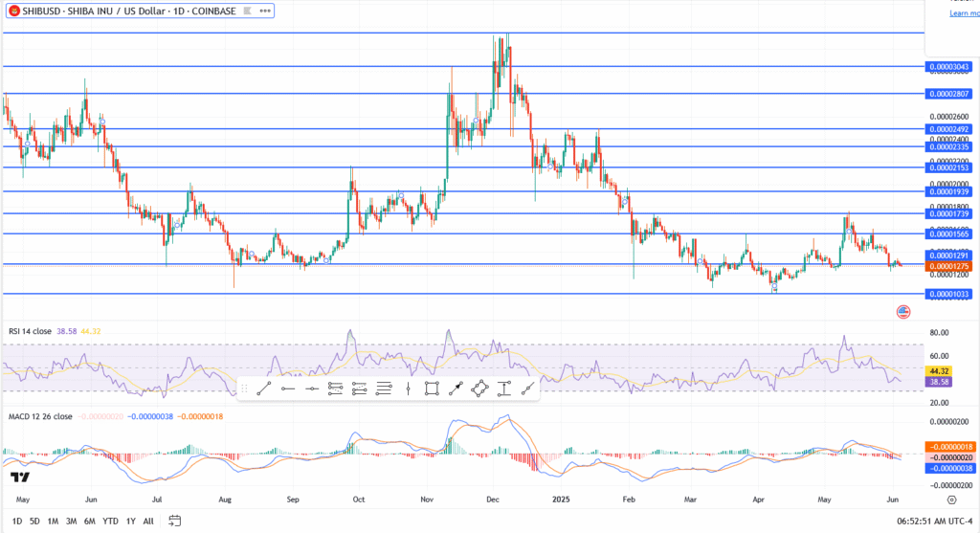This screenshot has height=533, width=980.
Task: Choose the rectangle shape drawing tool
Action: [432, 388]
